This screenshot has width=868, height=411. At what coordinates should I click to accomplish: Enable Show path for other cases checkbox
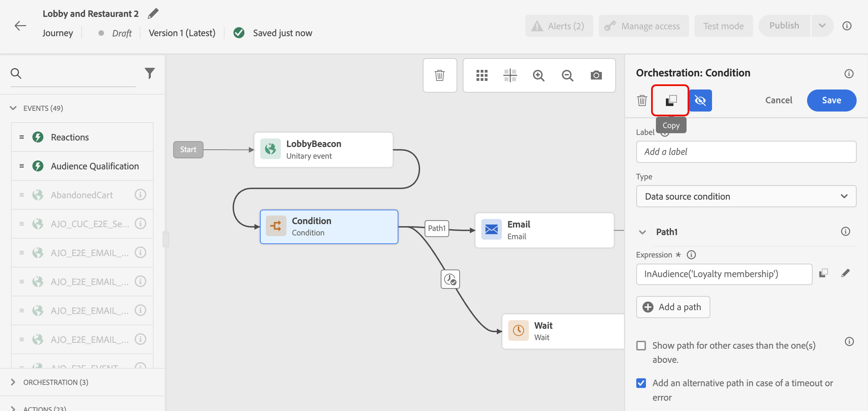641,346
